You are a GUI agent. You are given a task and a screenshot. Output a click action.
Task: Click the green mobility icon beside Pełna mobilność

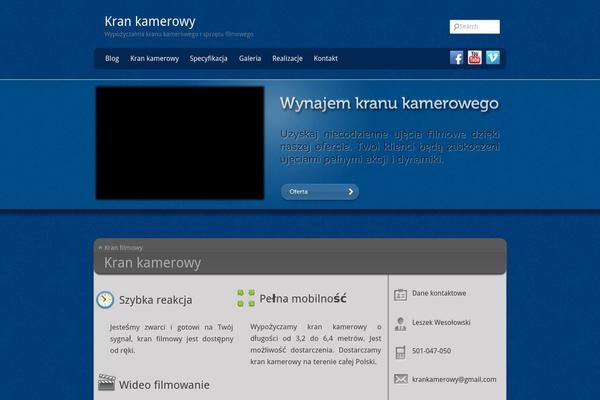pos(246,298)
